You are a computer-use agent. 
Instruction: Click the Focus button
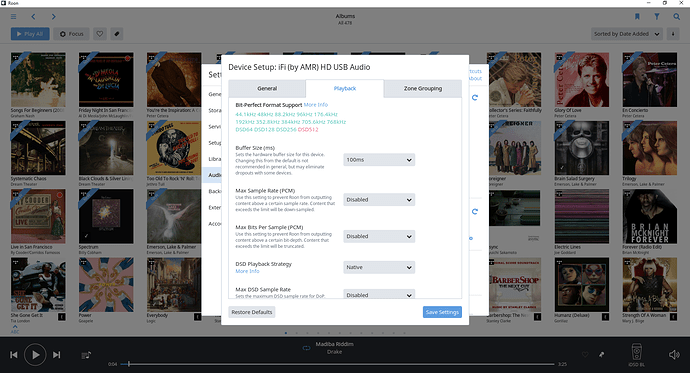point(71,34)
